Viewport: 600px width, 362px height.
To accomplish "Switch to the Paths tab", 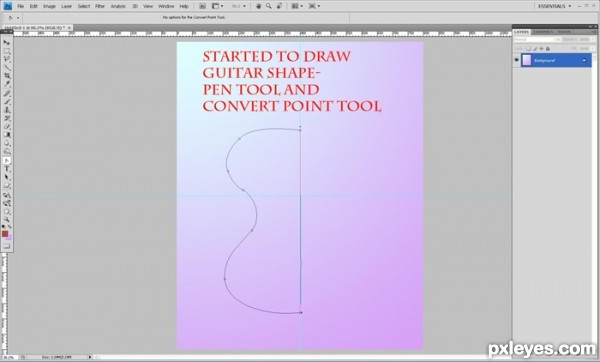I will (564, 32).
